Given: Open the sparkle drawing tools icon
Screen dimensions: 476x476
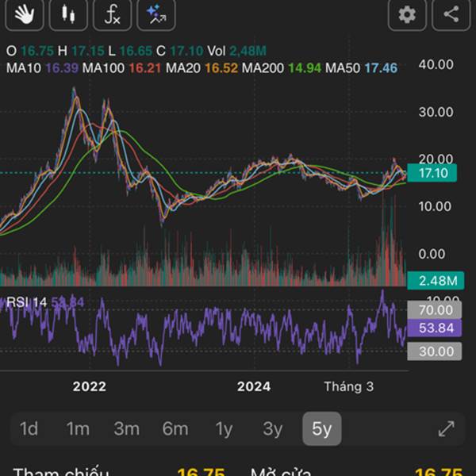Looking at the screenshot, I should pos(155,14).
